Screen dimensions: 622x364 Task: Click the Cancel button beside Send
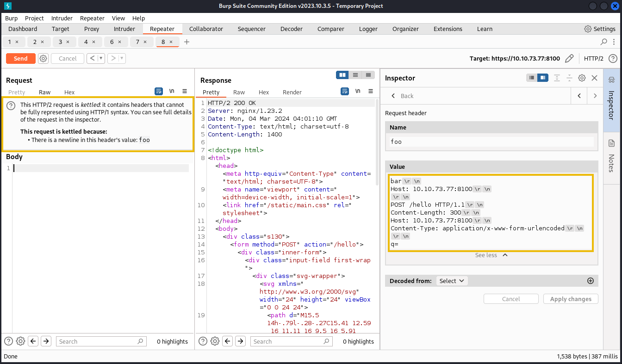coord(68,59)
